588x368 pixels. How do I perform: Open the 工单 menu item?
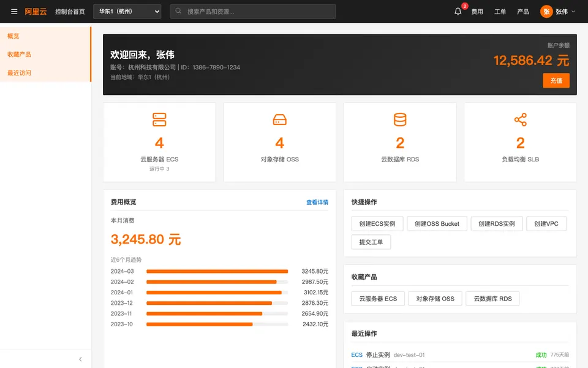(x=500, y=12)
